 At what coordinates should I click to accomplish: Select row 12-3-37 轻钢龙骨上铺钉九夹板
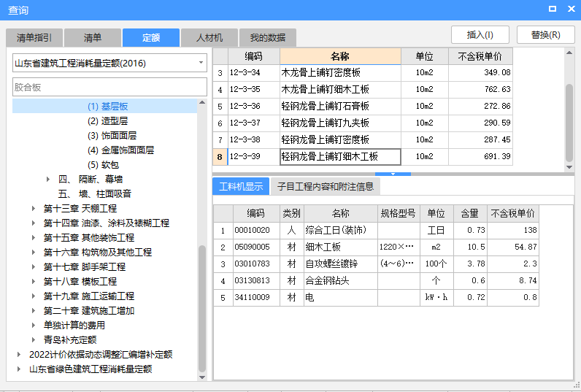pos(363,123)
